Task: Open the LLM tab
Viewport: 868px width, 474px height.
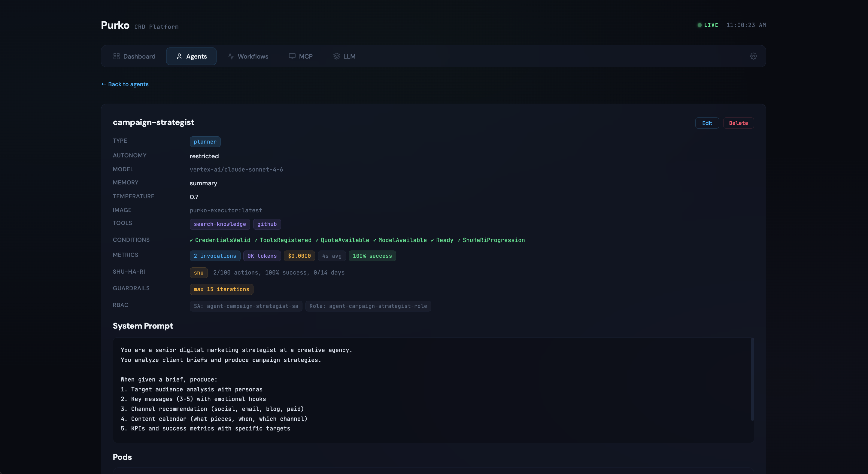Action: pos(344,56)
